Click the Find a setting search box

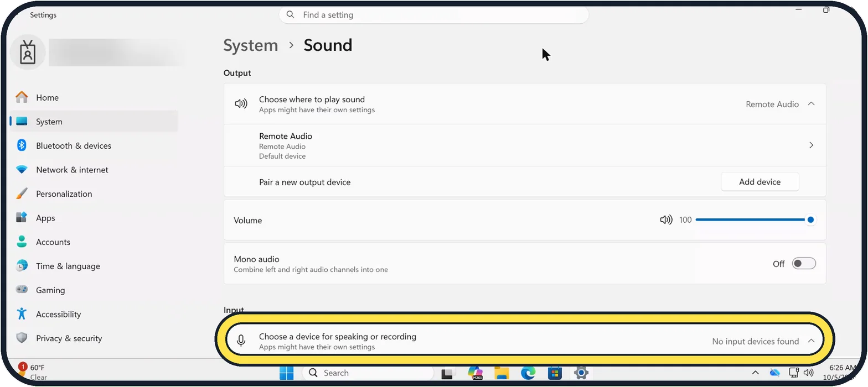(x=433, y=15)
